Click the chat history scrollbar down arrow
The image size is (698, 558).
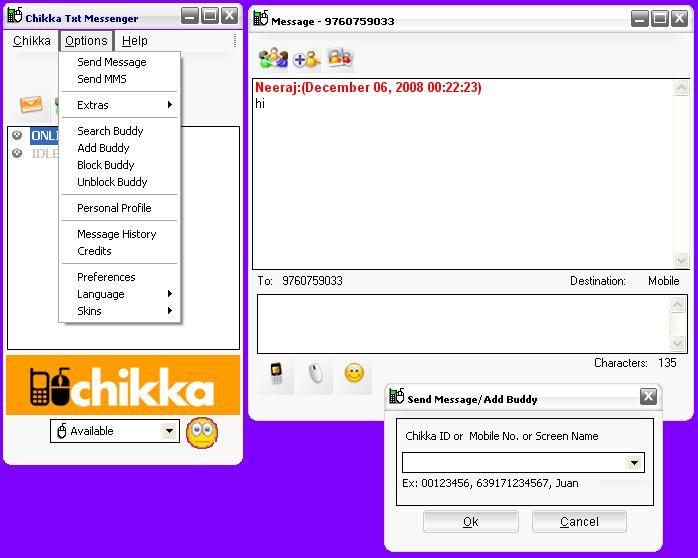tap(682, 261)
